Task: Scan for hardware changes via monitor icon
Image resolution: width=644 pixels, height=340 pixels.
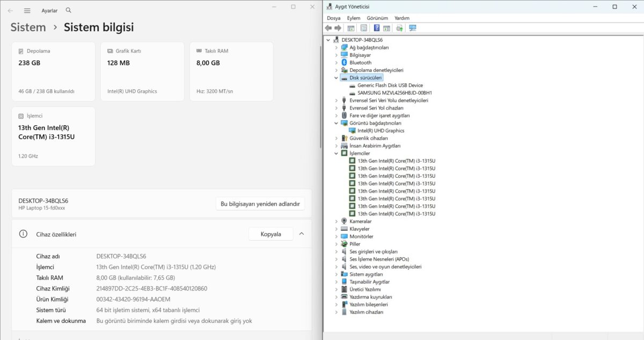Action: pyautogui.click(x=413, y=28)
